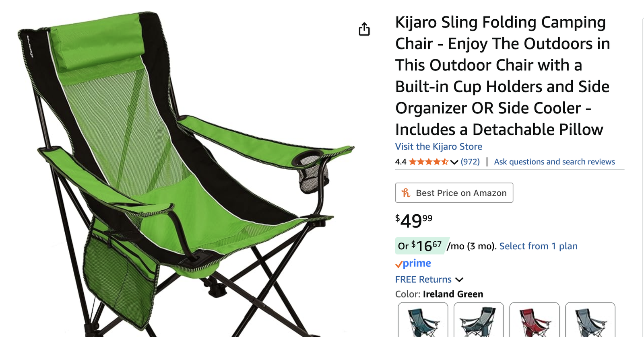Open the Select from 1 plan link
644x337 pixels.
tap(538, 246)
